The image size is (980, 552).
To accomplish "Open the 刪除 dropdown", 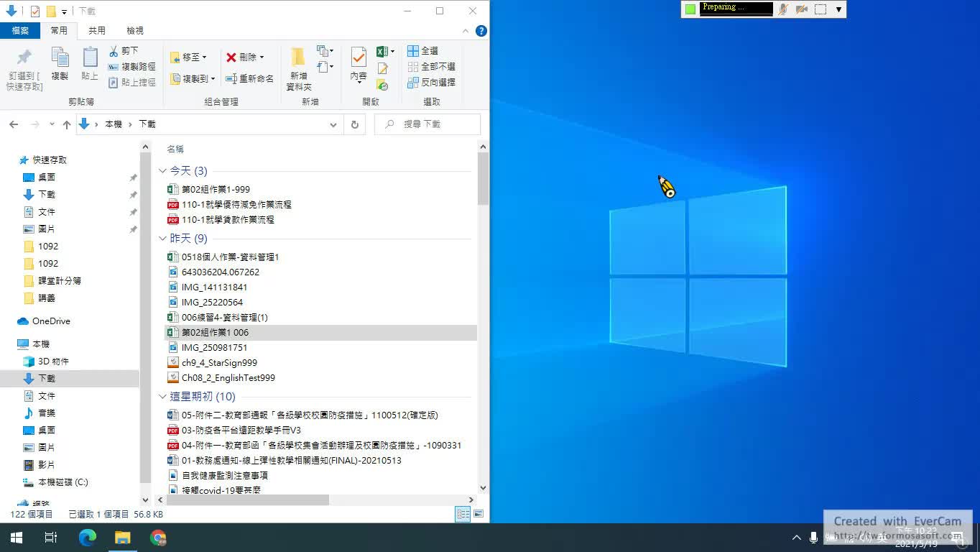I will click(x=245, y=57).
